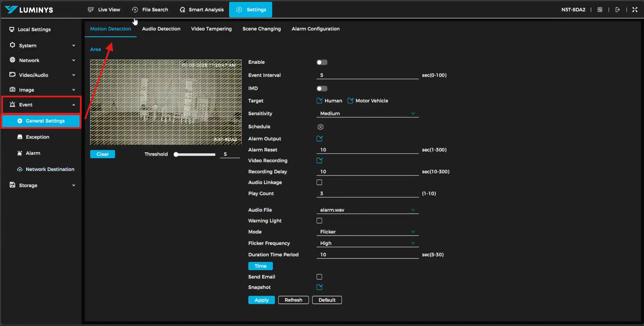
Task: Turn on the IMD toggle switch
Action: click(322, 89)
